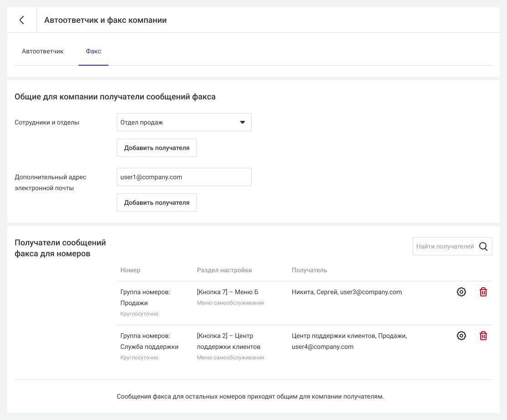
Task: Open settings for the Продажи number group
Action: point(461,292)
